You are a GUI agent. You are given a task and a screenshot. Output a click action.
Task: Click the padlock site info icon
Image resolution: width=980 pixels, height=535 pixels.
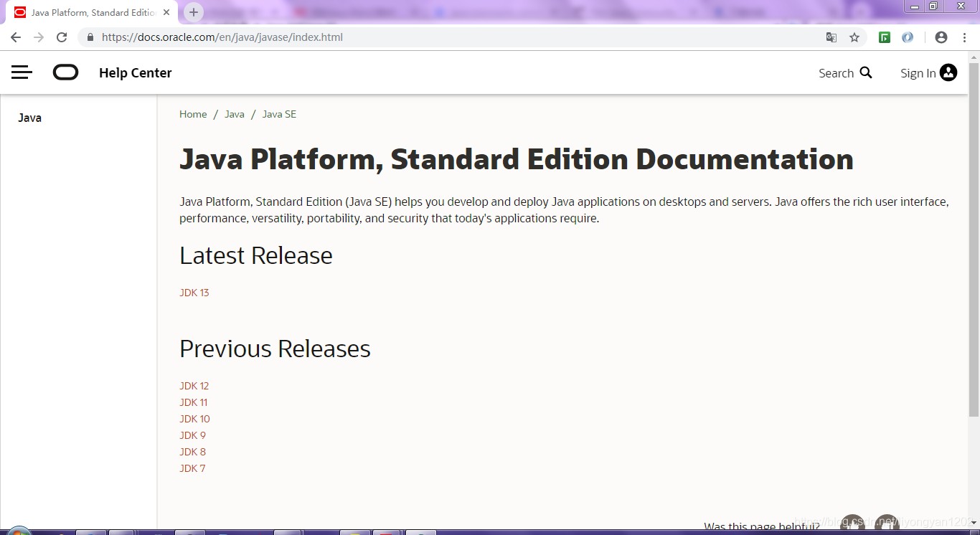[x=90, y=37]
